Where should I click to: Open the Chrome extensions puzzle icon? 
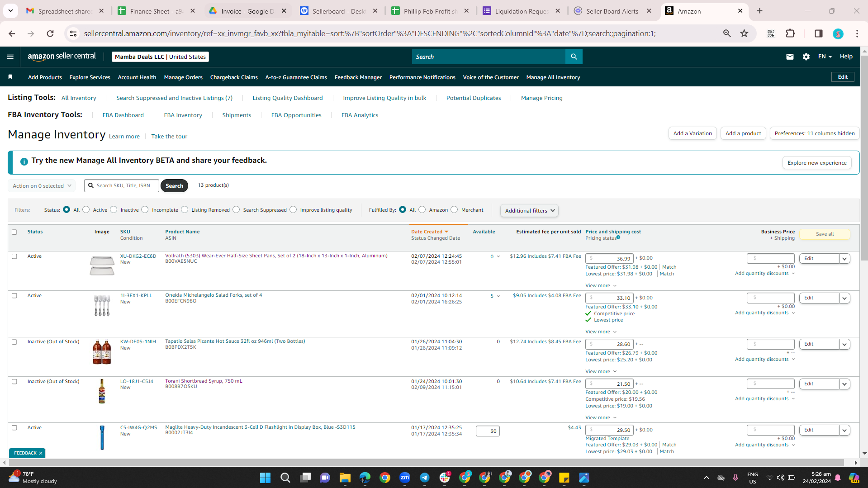[790, 33]
